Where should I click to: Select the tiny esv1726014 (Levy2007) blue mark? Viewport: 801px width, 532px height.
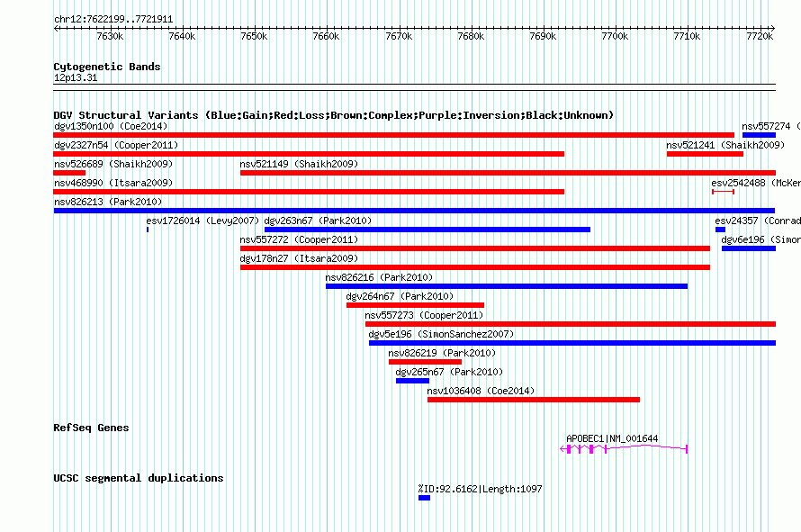point(148,230)
